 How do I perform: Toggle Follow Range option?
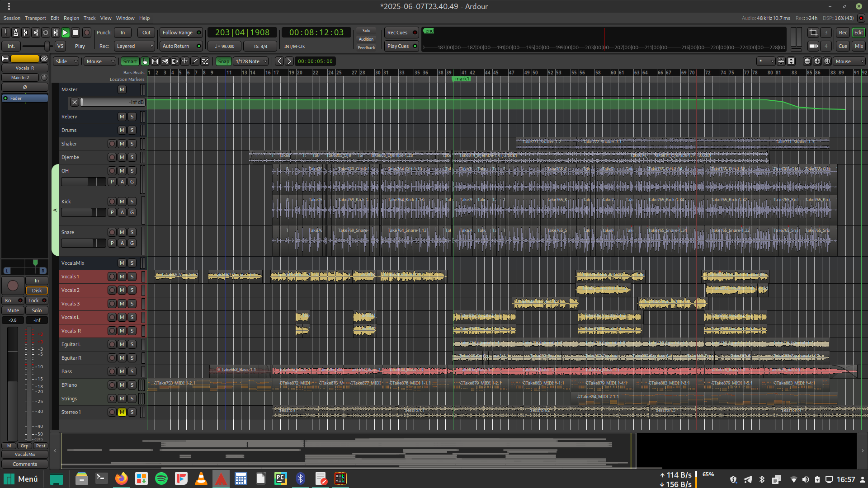(x=181, y=33)
